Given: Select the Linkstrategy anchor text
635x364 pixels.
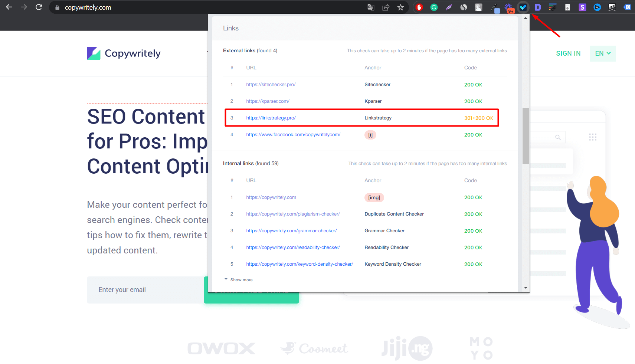Looking at the screenshot, I should click(x=378, y=118).
